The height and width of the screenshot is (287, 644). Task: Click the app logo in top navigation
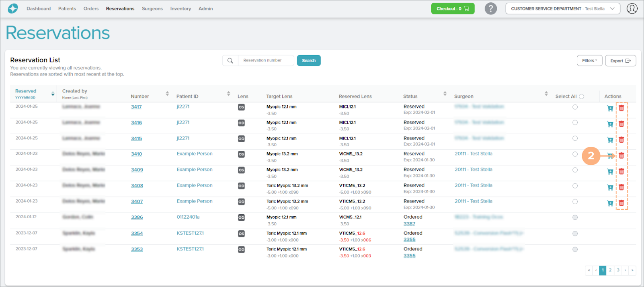point(13,8)
